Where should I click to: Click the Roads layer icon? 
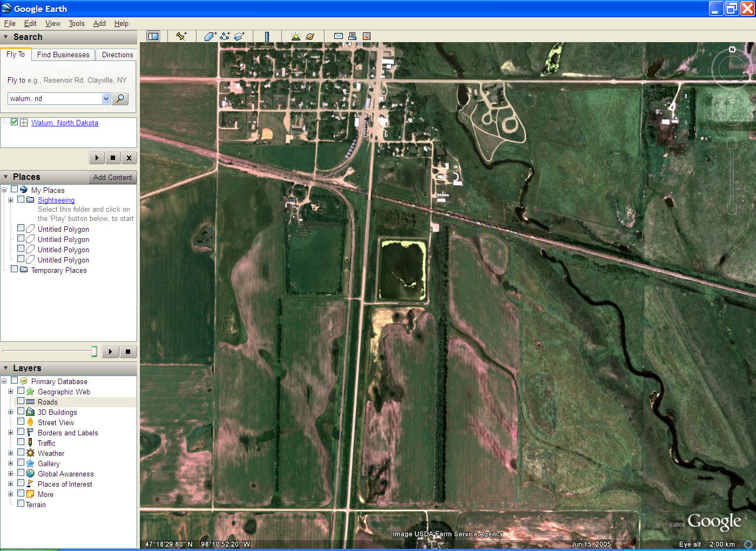pos(30,402)
